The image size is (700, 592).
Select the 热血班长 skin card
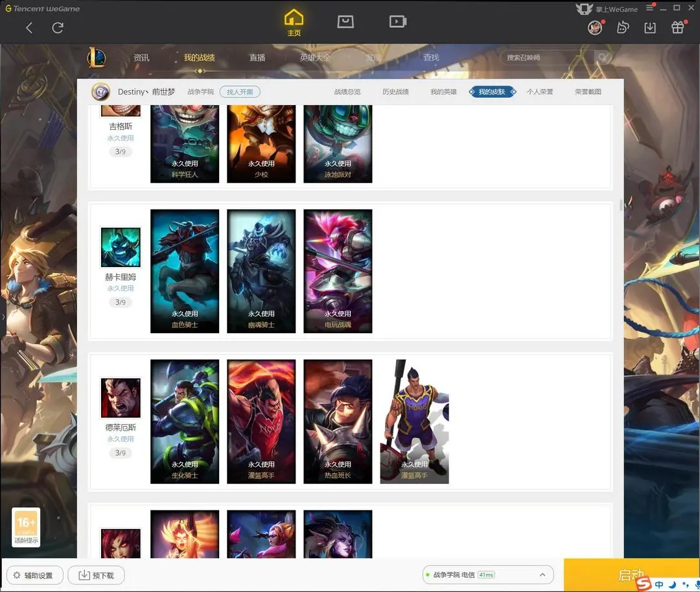click(x=338, y=421)
